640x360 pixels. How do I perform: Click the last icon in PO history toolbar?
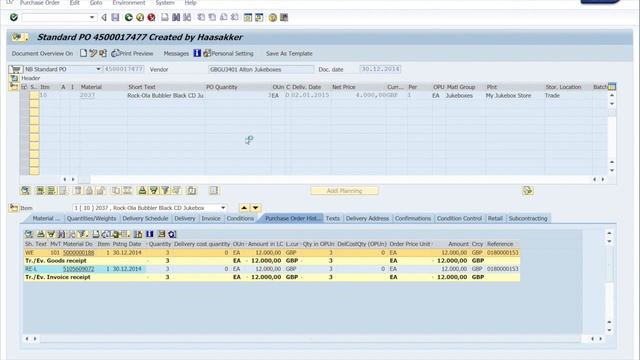[x=172, y=234]
